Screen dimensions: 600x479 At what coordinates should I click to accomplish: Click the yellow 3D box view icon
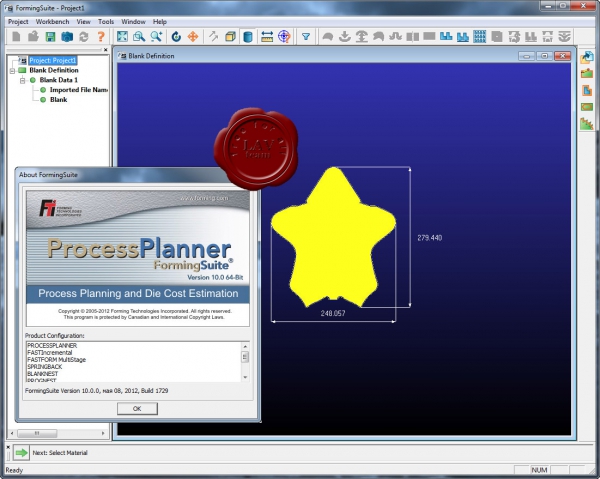tap(230, 37)
